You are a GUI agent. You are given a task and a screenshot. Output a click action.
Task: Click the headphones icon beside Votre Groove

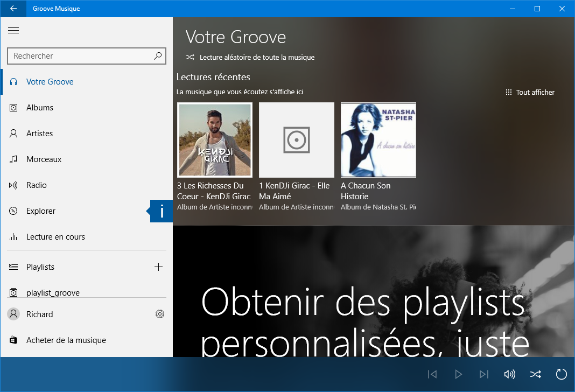(13, 82)
